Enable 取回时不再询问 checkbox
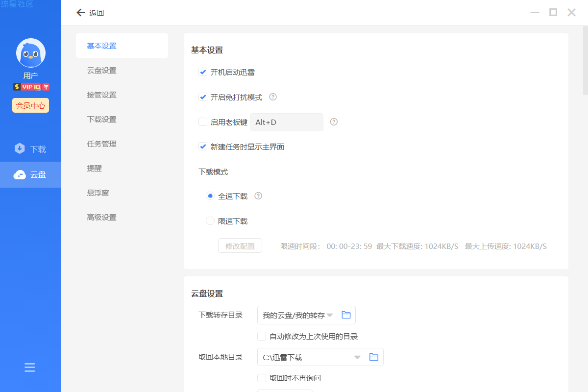 (x=262, y=378)
